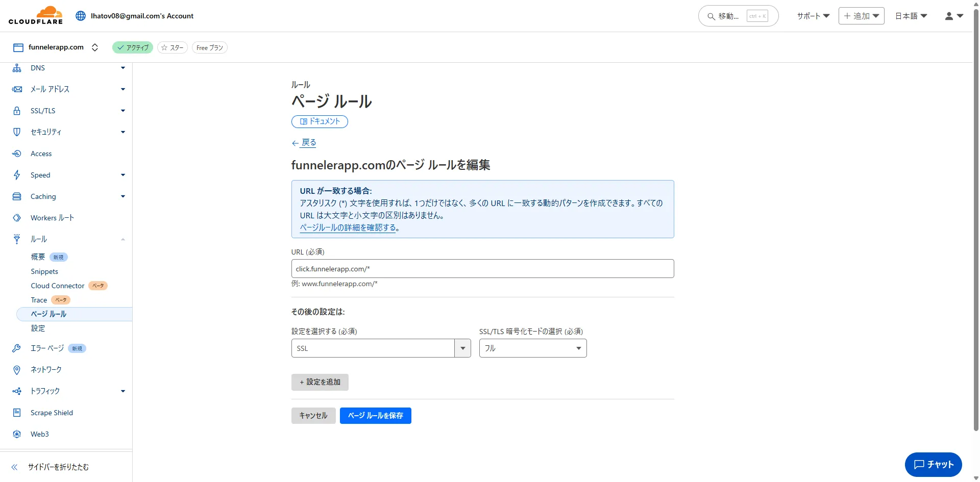This screenshot has height=482, width=980.
Task: Open the site switcher chevrons
Action: [x=95, y=47]
